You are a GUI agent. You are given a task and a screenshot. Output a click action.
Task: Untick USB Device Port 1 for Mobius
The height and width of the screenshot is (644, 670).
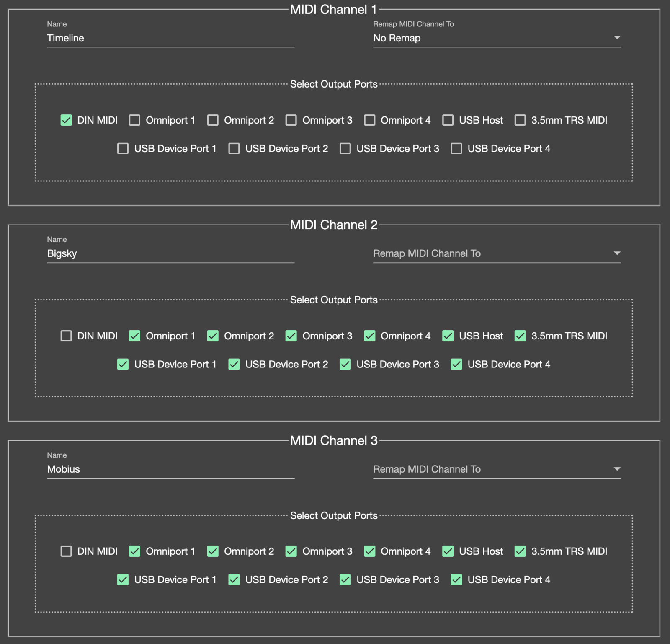point(123,580)
